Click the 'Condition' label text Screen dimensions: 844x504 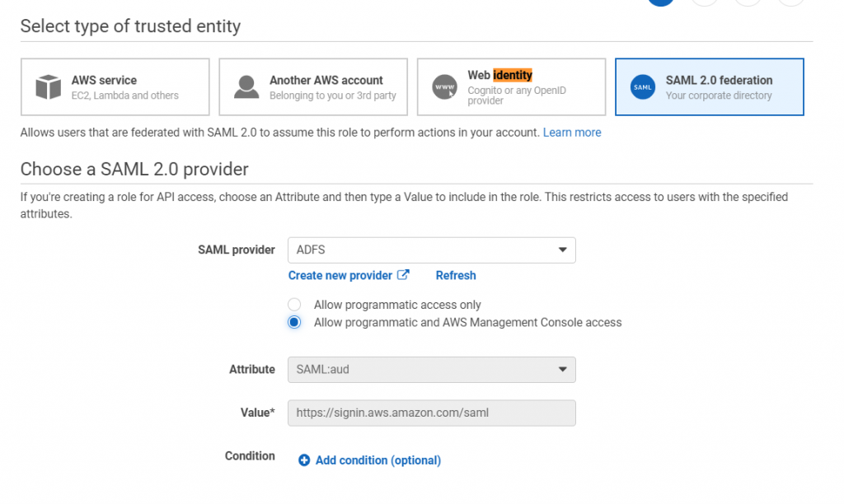250,455
